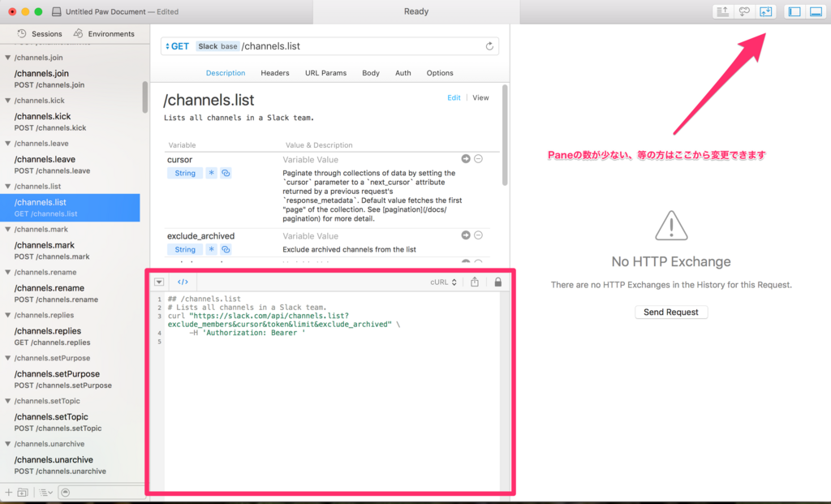
Task: Click the Paw Cloud sync toolbar icon
Action: tap(744, 11)
